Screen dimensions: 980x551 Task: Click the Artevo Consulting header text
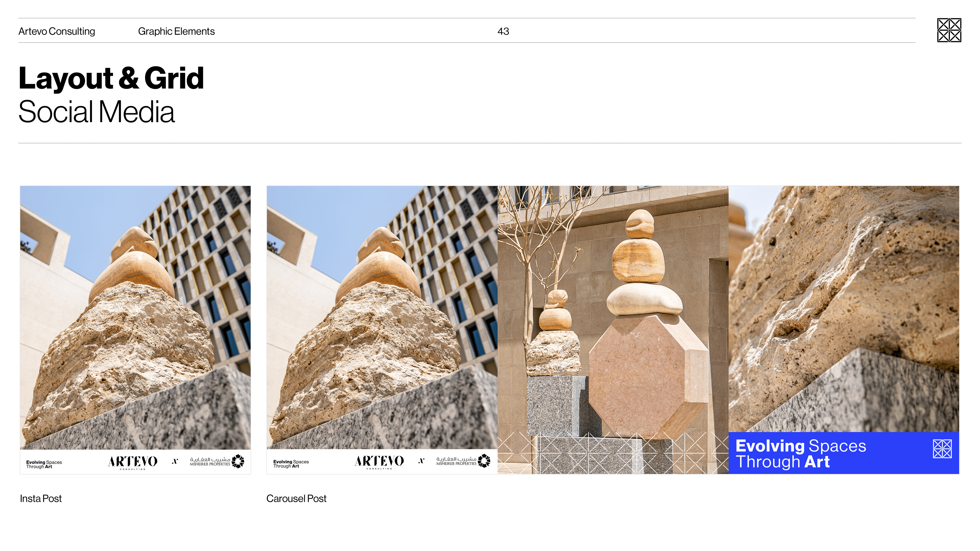click(57, 31)
